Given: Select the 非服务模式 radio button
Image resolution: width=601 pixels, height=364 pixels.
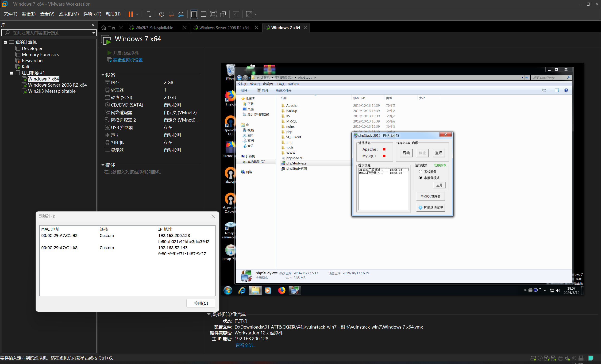Looking at the screenshot, I should point(420,178).
